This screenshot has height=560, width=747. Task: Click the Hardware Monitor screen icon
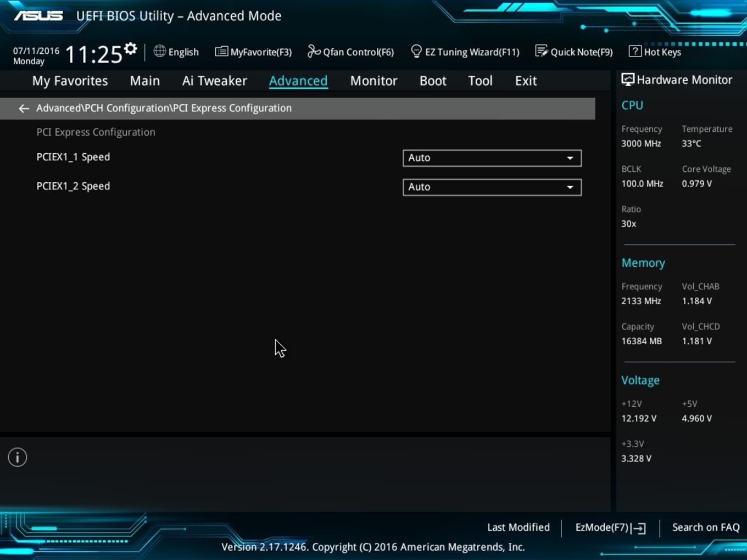[x=627, y=80]
